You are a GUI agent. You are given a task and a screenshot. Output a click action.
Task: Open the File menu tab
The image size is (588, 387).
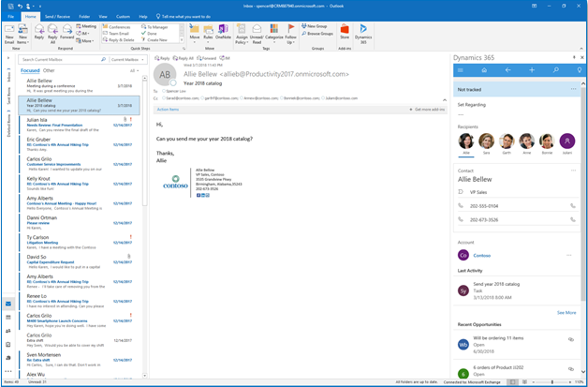[11, 16]
